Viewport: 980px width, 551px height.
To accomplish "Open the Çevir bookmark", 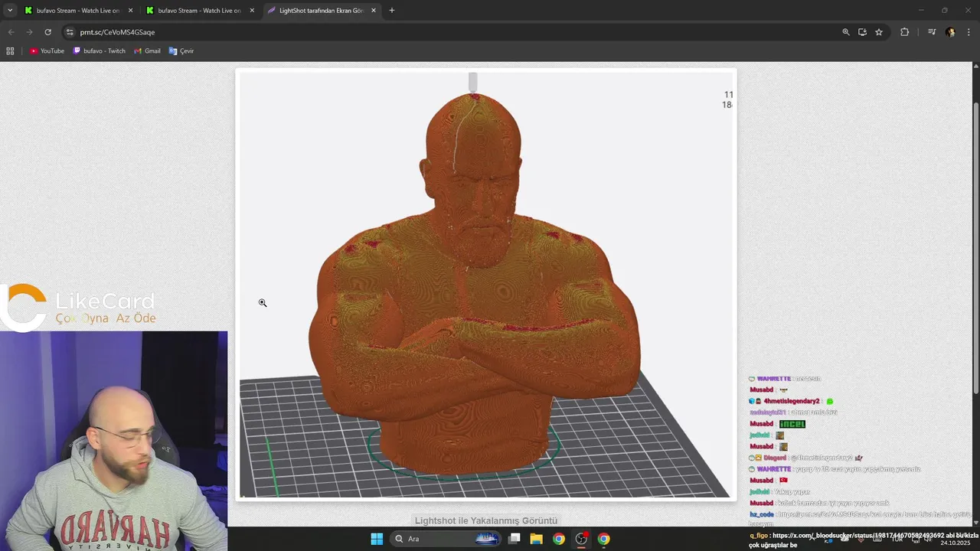I will click(181, 51).
